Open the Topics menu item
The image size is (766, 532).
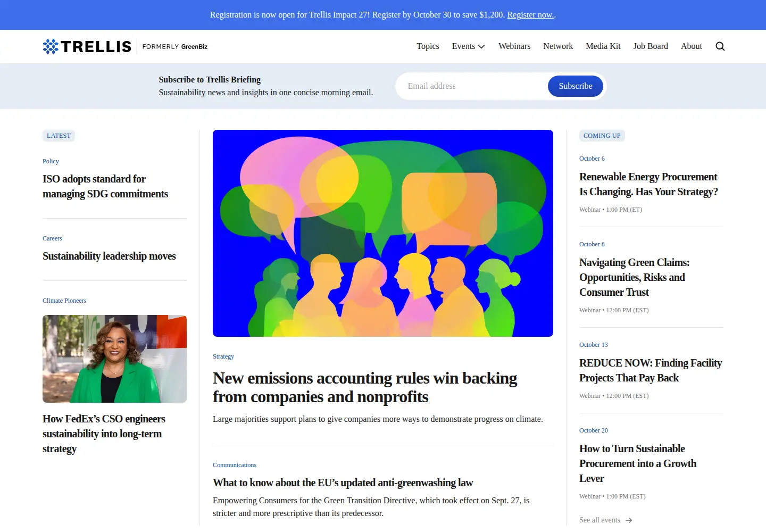pyautogui.click(x=428, y=46)
